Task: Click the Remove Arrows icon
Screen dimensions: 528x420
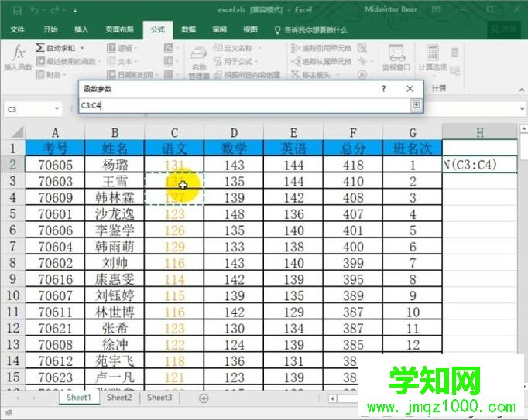Action: click(295, 74)
